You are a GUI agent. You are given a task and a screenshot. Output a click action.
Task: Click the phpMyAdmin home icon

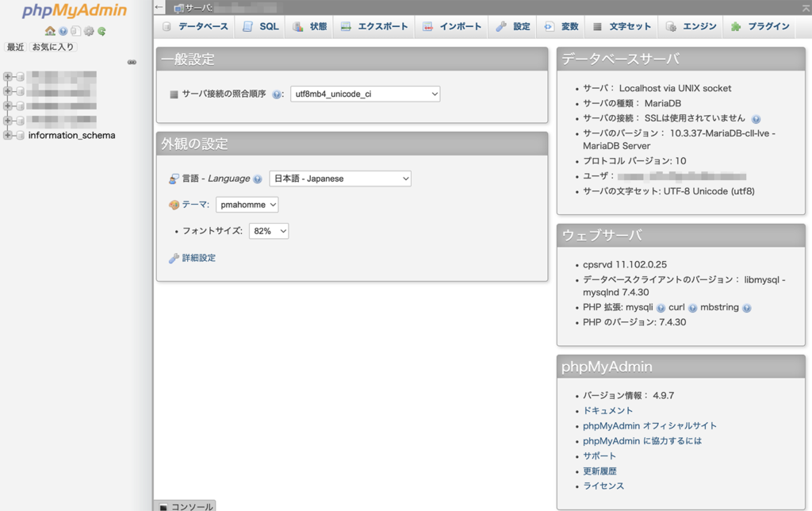tap(50, 31)
